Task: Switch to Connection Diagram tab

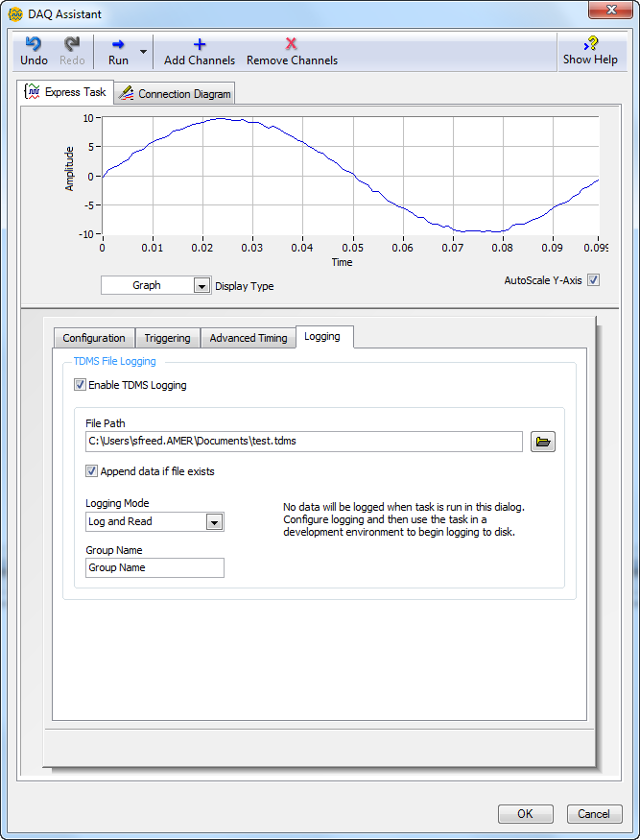Action: click(x=175, y=94)
